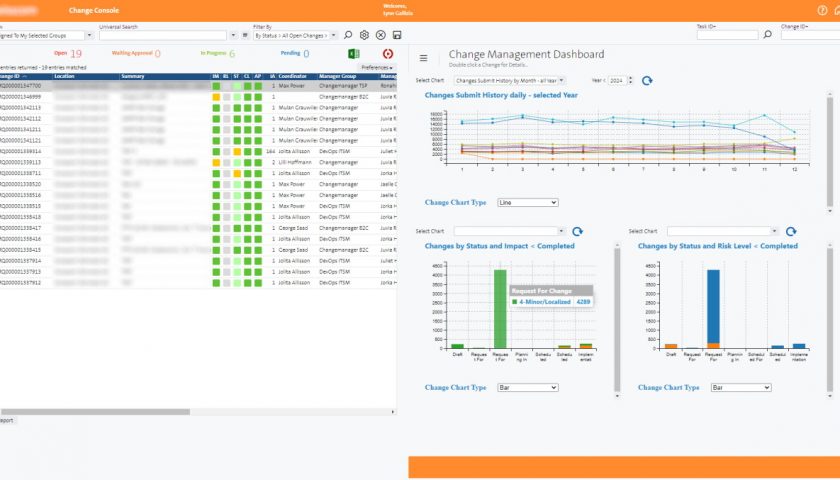This screenshot has height=480, width=840.
Task: Click the Open changes count
Action: 76,54
